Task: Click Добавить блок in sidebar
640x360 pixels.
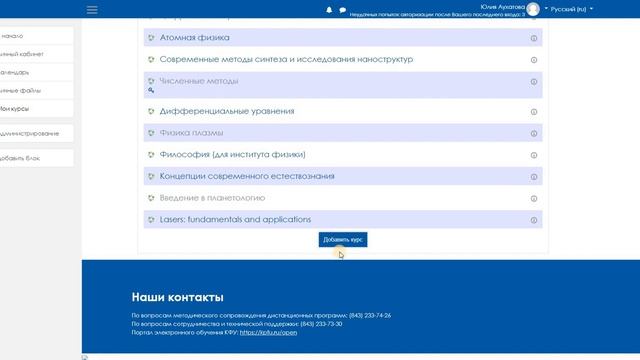Action: 36,158
